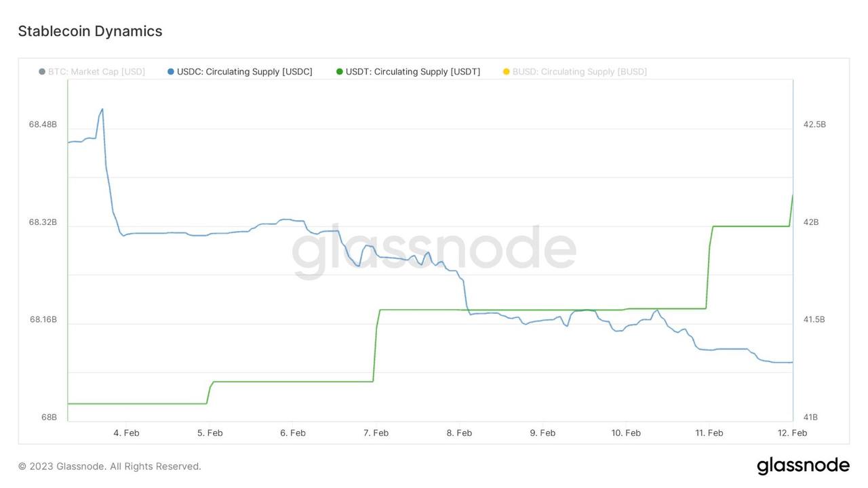This screenshot has width=868, height=488.
Task: Click the grey BTC legend dot
Action: [x=42, y=71]
